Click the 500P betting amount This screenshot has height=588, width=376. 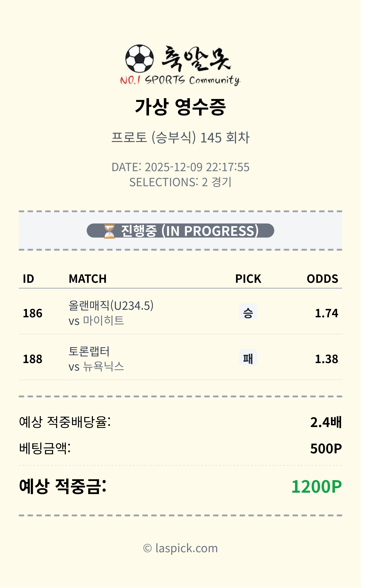point(326,449)
